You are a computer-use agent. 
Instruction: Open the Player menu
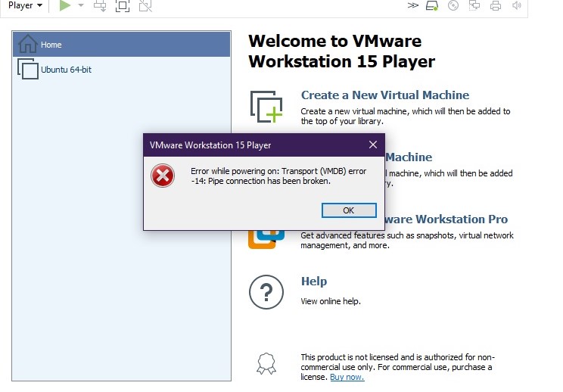tap(25, 5)
